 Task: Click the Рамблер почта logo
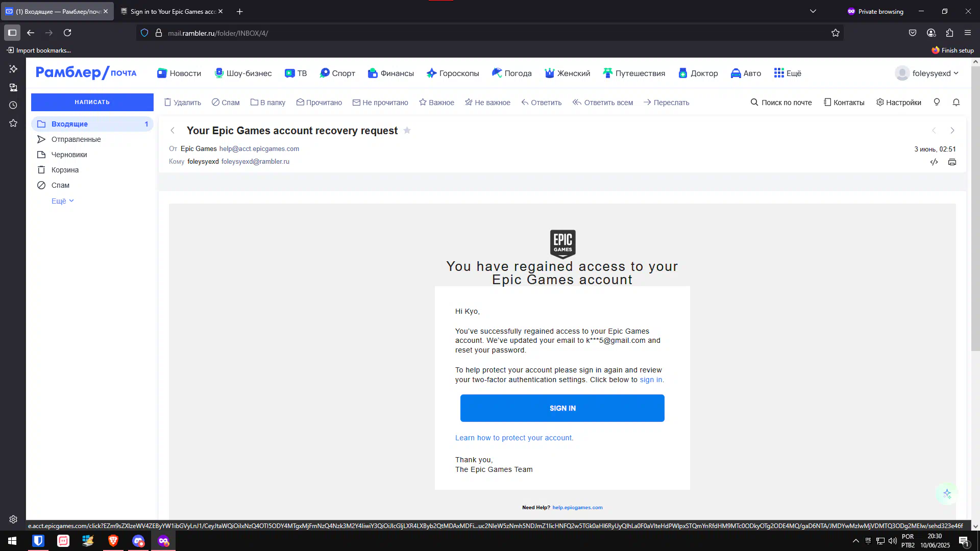pos(86,73)
